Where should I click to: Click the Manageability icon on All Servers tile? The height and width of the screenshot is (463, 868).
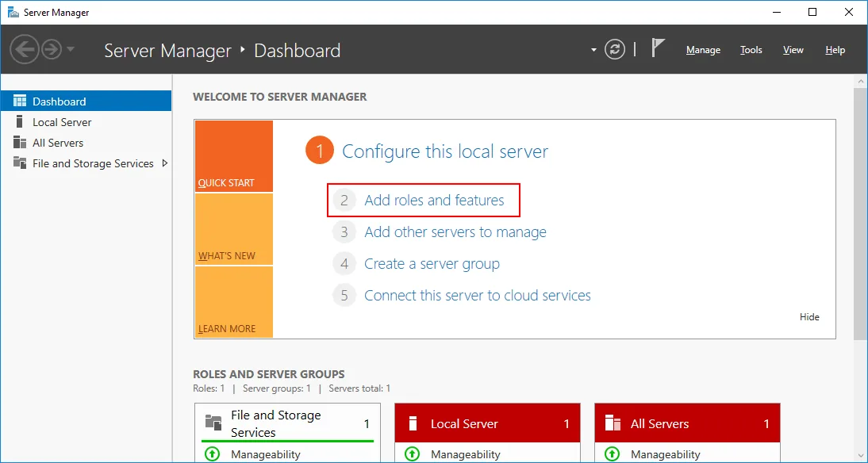click(x=613, y=453)
